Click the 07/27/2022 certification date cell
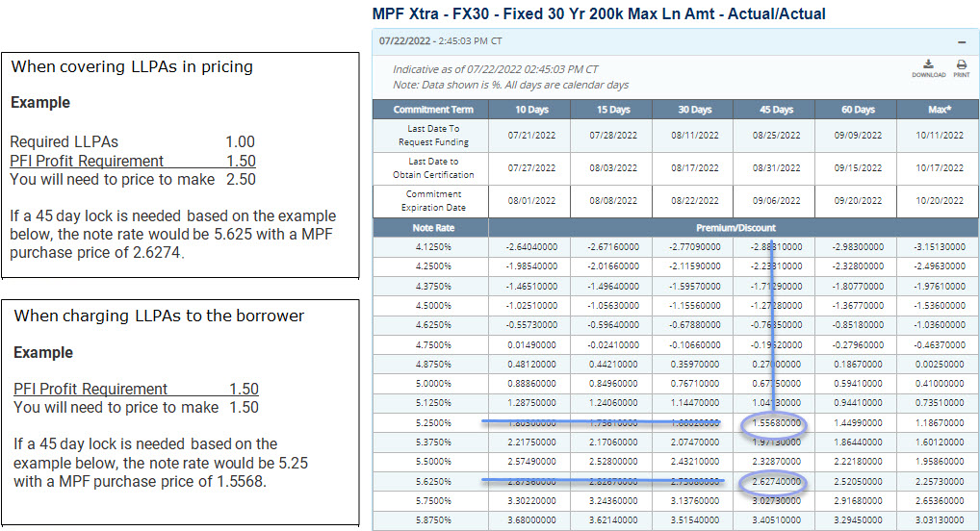The width and height of the screenshot is (980, 531). 531,168
